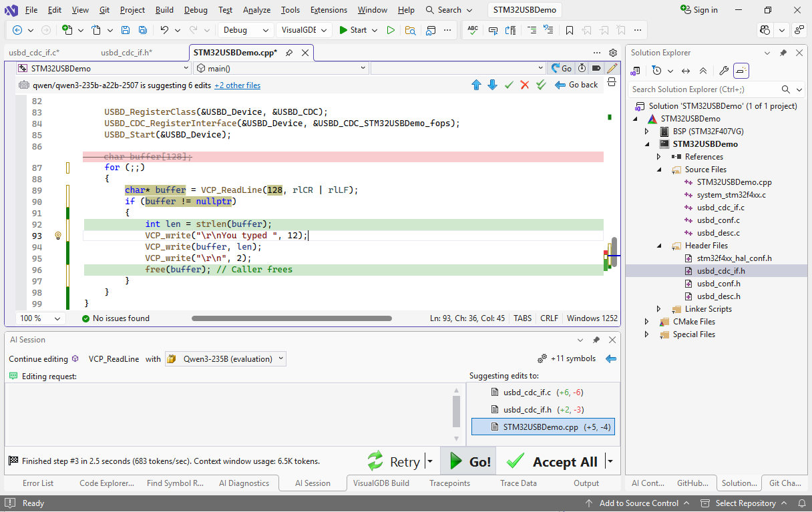Viewport: 812px width, 512px height.
Task: Click the lightbulb quick actions icon
Action: point(58,236)
